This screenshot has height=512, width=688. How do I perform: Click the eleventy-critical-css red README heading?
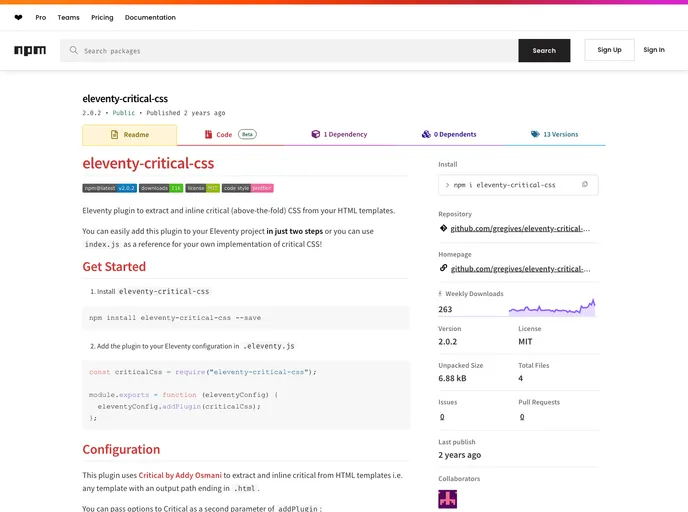[148, 163]
